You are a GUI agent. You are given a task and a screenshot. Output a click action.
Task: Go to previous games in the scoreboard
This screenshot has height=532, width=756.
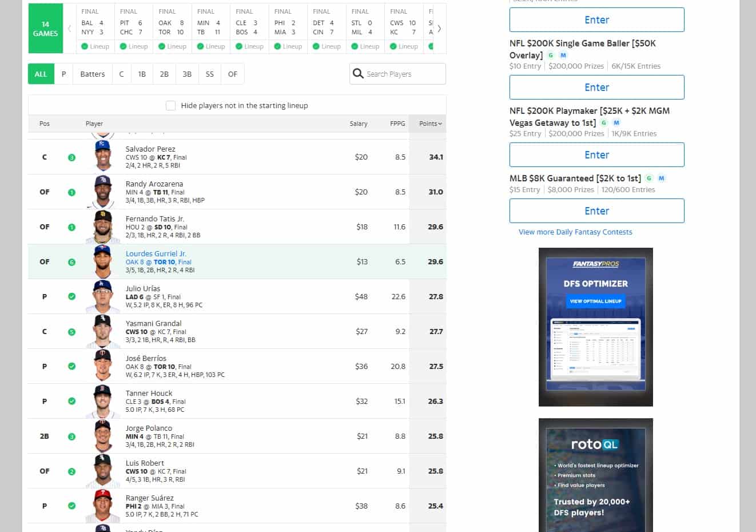[70, 29]
